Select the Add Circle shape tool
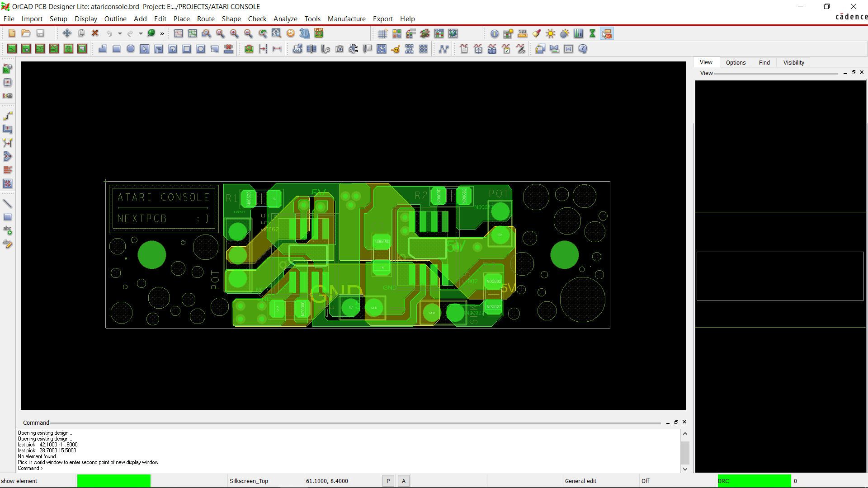The width and height of the screenshot is (868, 488). [x=131, y=49]
